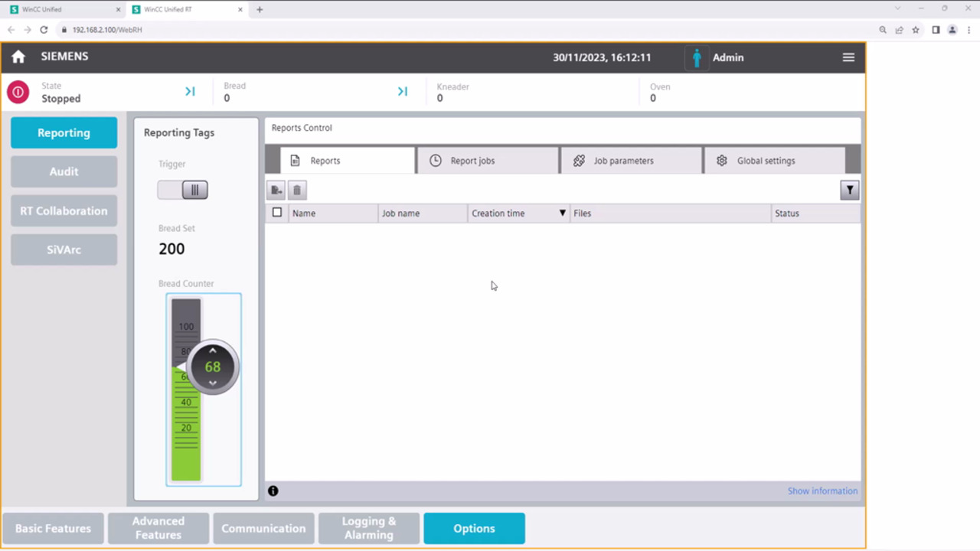Click the Audit sidebar button
Viewport: 980px width, 551px height.
pos(64,171)
